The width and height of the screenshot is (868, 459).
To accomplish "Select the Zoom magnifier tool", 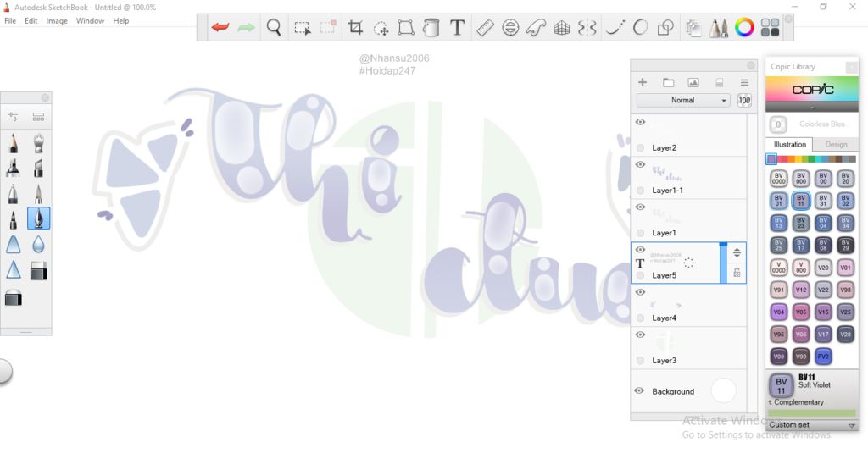I will click(274, 27).
